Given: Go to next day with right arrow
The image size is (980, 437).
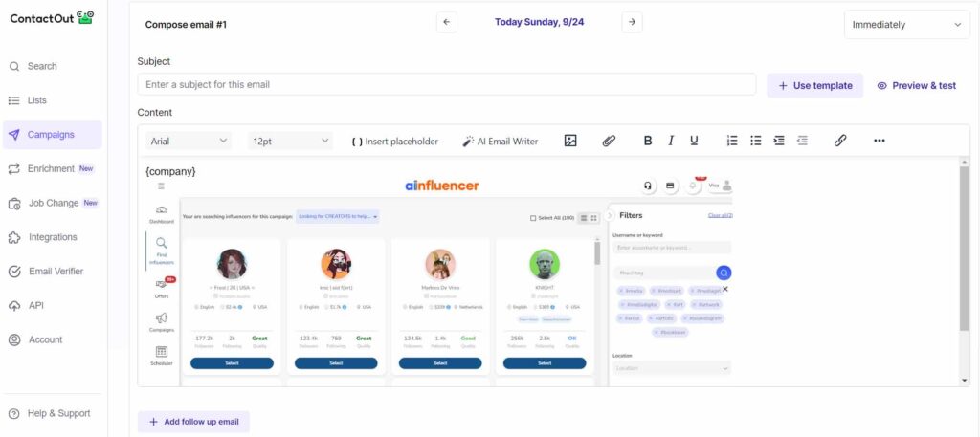Looking at the screenshot, I should [632, 23].
